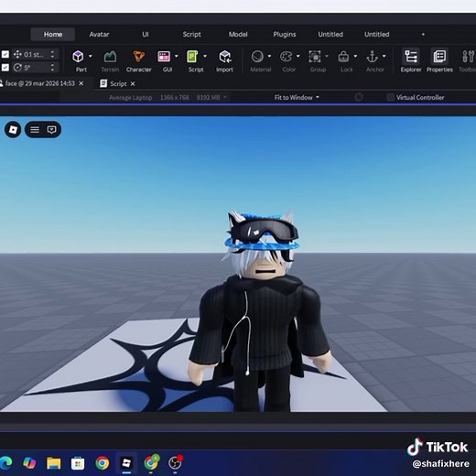Viewport: 476px width, 476px height.
Task: Expand the Anchor dropdown arrow
Action: pos(384,56)
